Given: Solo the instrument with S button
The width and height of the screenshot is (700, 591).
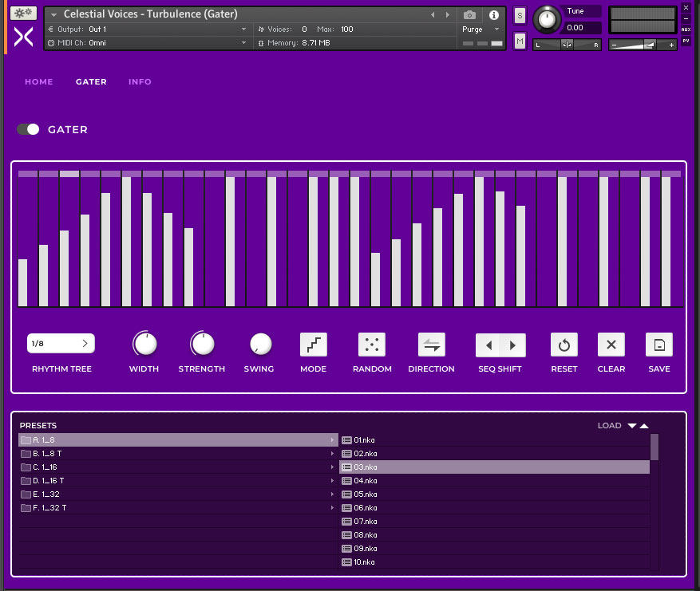Looking at the screenshot, I should click(x=520, y=16).
